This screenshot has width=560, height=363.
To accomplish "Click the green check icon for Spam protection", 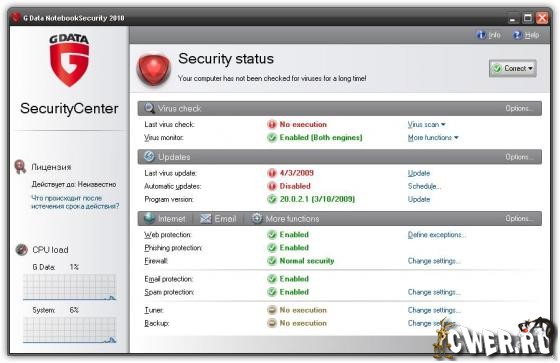I will click(x=272, y=292).
